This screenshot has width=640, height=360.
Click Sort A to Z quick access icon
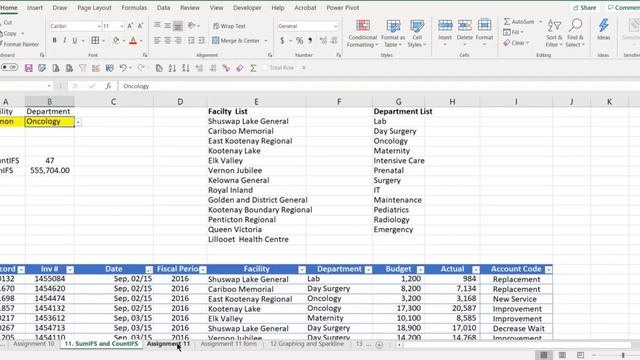click(172, 68)
